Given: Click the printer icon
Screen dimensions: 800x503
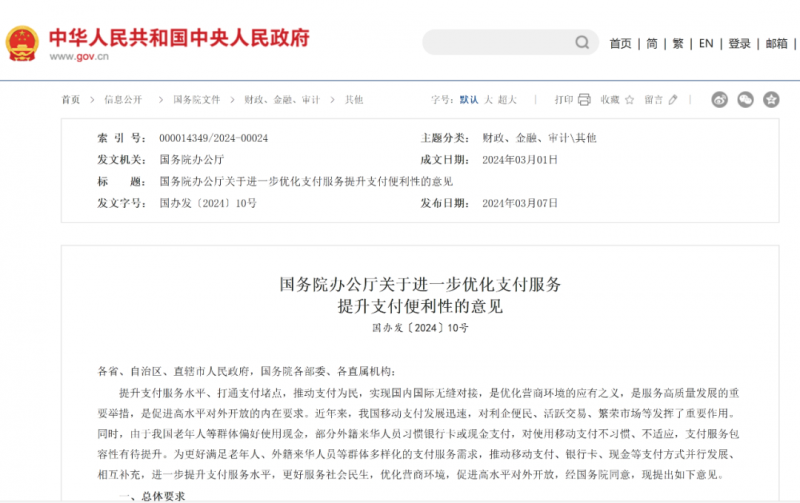Looking at the screenshot, I should point(585,100).
